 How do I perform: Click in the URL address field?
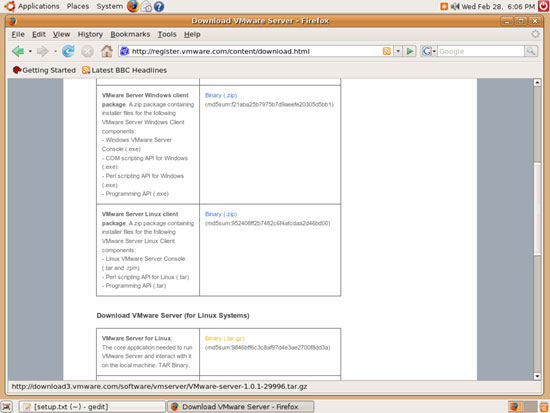(255, 51)
